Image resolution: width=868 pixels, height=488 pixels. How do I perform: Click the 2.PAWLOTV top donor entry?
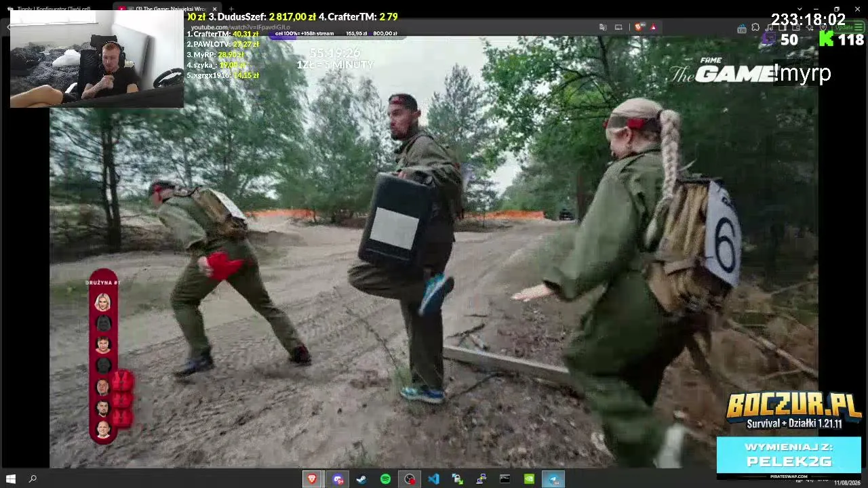click(223, 44)
